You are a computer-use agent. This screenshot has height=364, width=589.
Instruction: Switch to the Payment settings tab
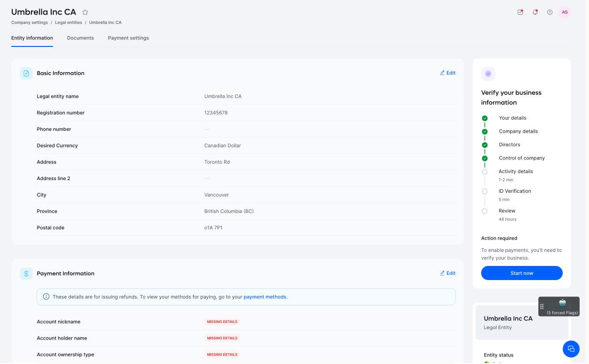(128, 38)
